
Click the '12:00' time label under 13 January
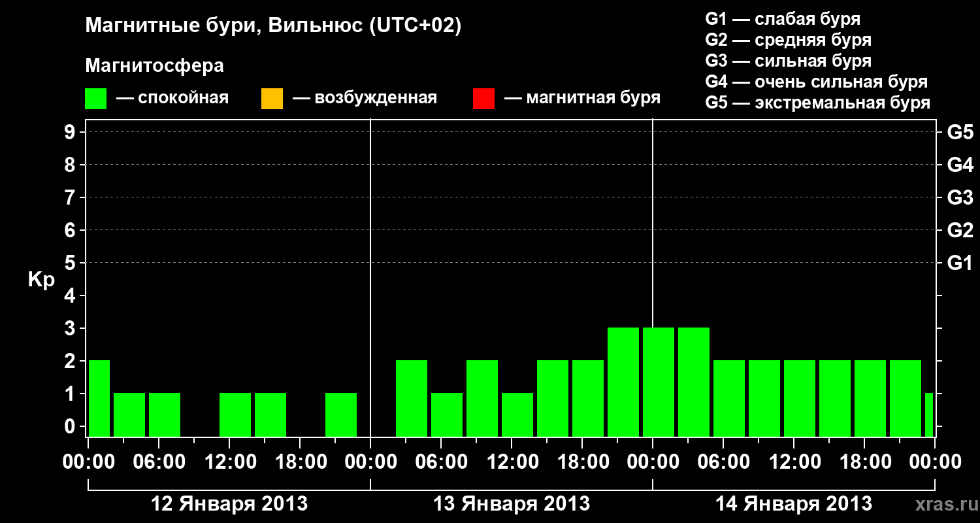point(512,462)
